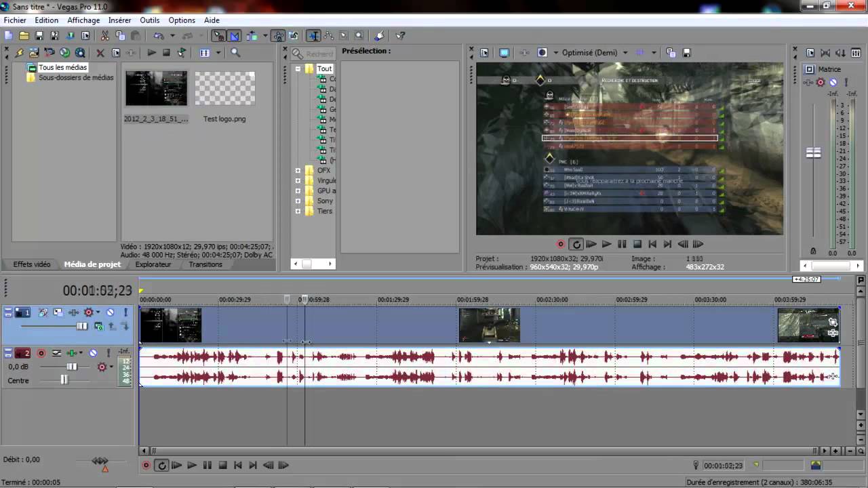Click Downmix Output icon in Master Bus
The width and height of the screenshot is (868, 488).
[825, 52]
